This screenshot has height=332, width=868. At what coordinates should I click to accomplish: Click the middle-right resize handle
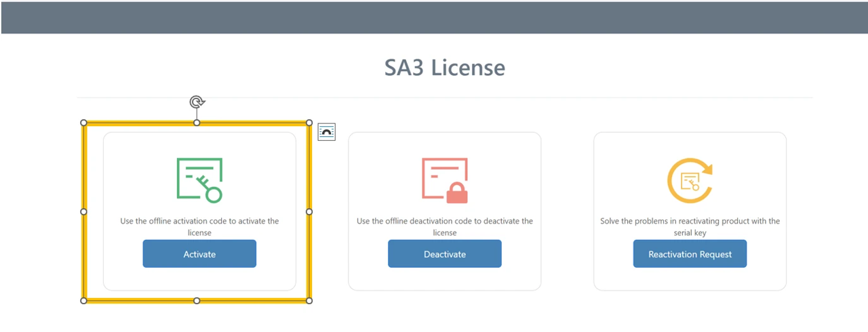click(x=309, y=211)
